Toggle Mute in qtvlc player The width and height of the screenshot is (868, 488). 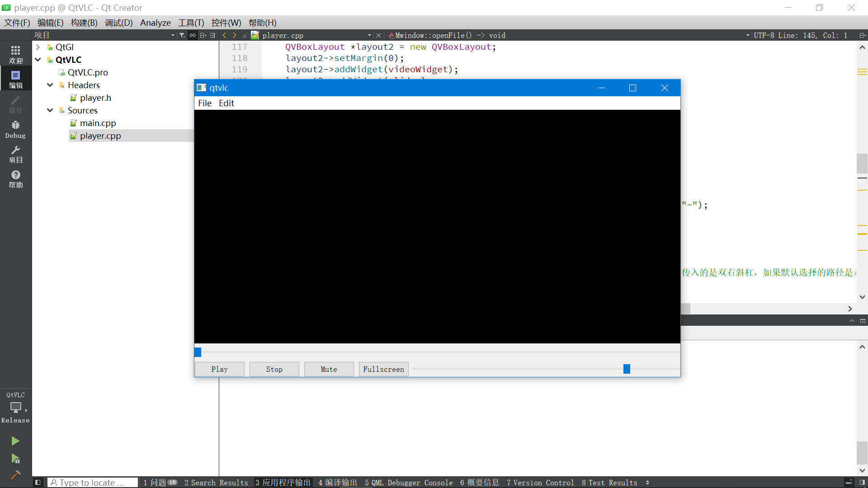[329, 369]
